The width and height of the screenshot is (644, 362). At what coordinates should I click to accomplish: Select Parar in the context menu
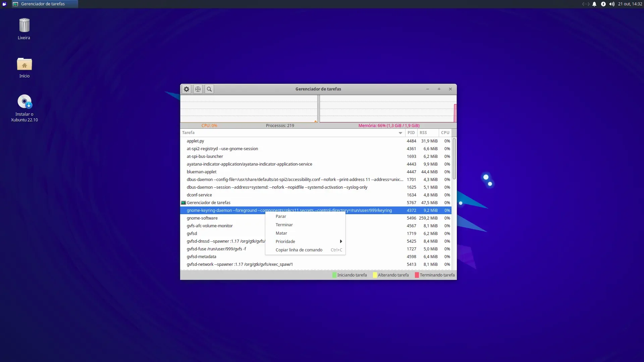click(305, 217)
